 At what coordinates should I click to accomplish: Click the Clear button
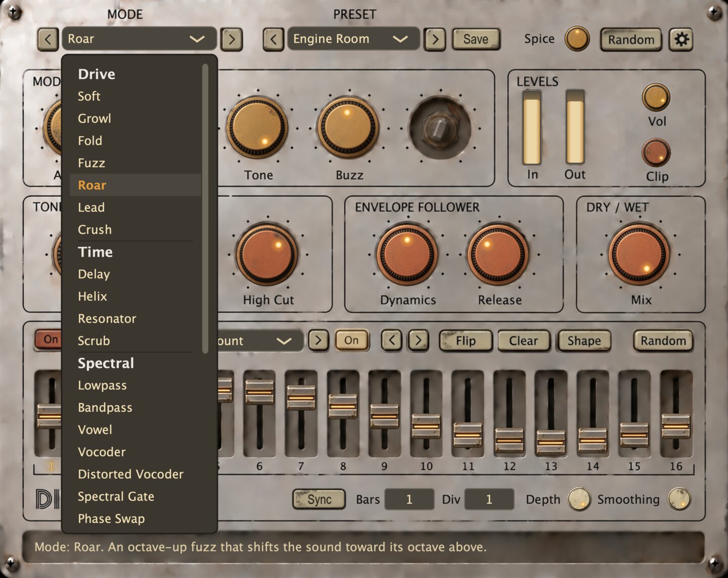pyautogui.click(x=523, y=341)
